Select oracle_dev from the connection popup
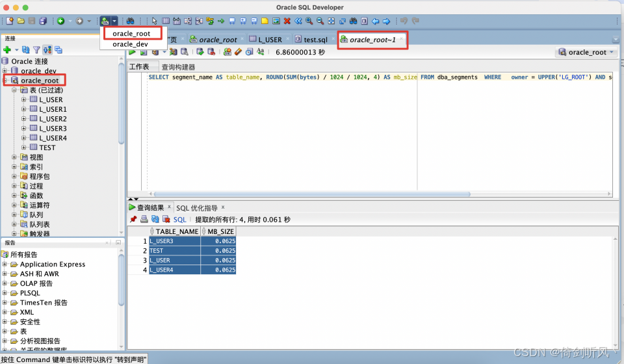This screenshot has height=364, width=624. (x=130, y=44)
